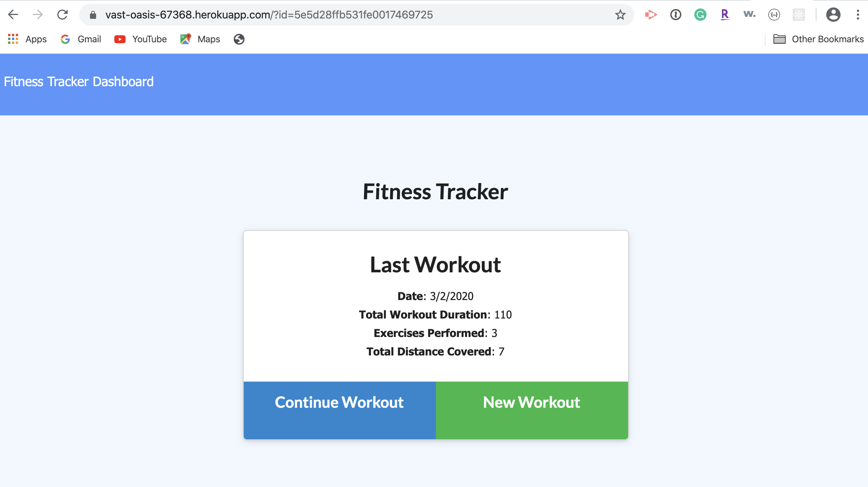Click the bookmark star icon
The width and height of the screenshot is (868, 487).
(620, 15)
